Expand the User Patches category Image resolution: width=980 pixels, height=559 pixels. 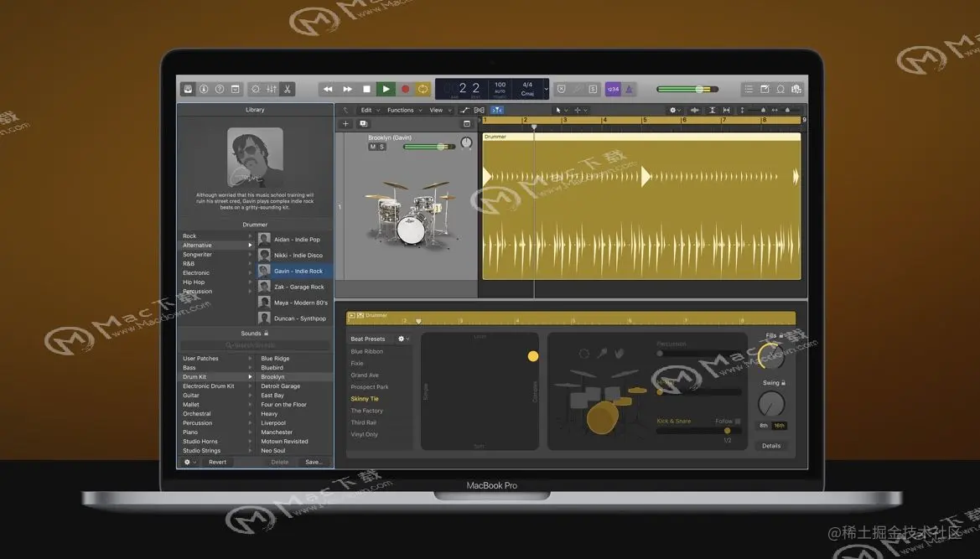250,359
